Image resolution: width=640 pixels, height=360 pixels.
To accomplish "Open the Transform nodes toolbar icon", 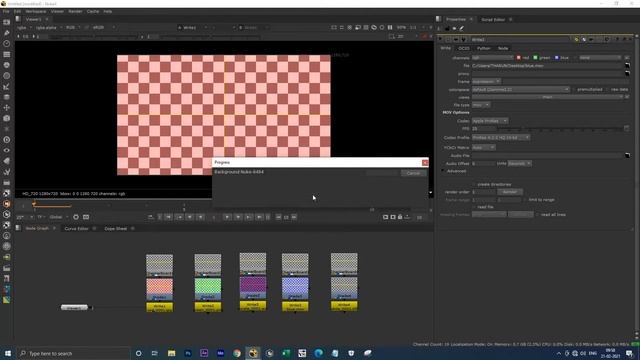I will [x=7, y=108].
